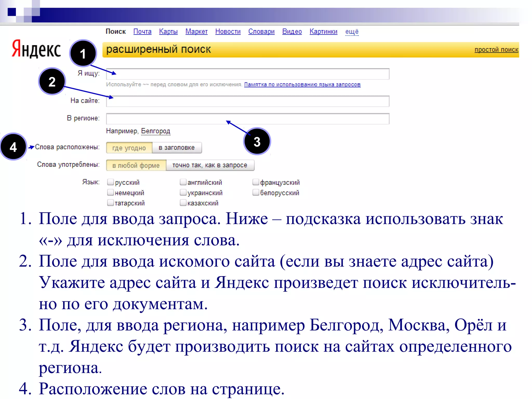Open the Почта link
This screenshot has width=532, height=399.
pyautogui.click(x=142, y=31)
